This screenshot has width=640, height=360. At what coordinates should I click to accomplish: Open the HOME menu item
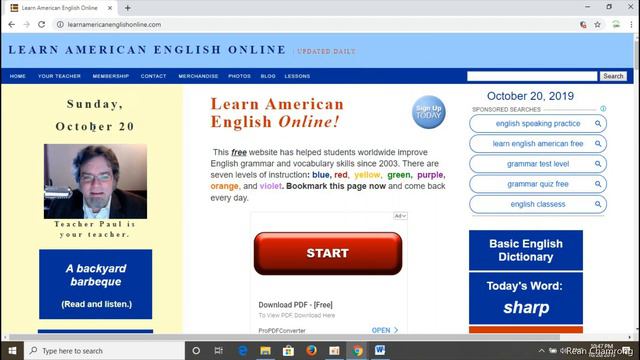[x=18, y=76]
